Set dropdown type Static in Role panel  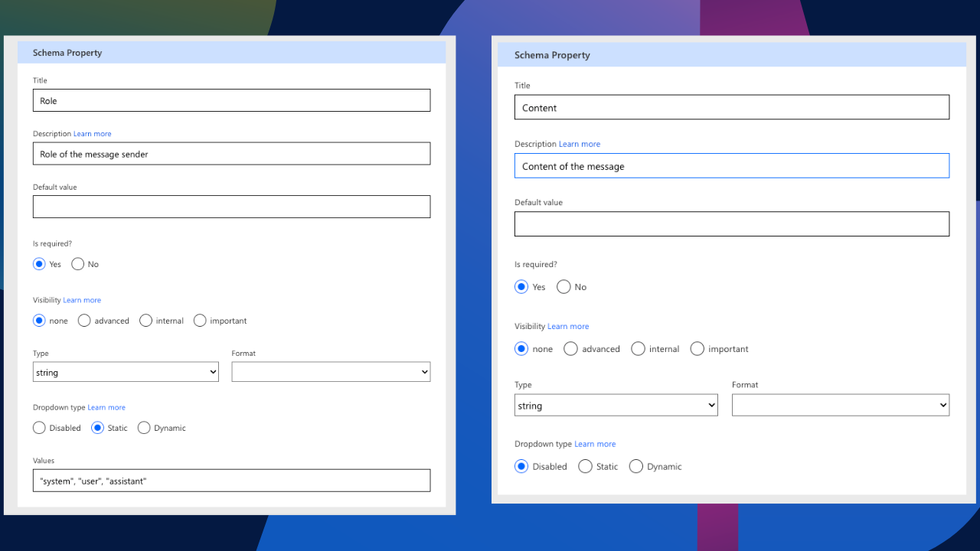click(x=97, y=428)
